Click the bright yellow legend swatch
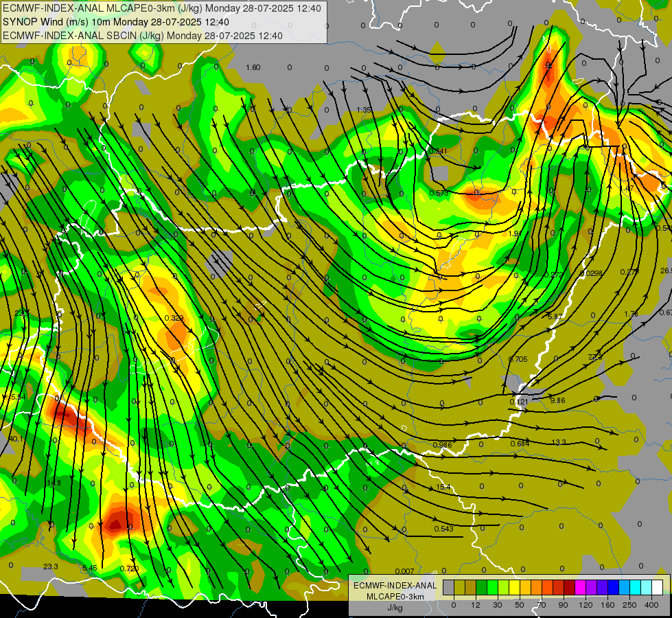The width and height of the screenshot is (672, 618). pos(514,588)
